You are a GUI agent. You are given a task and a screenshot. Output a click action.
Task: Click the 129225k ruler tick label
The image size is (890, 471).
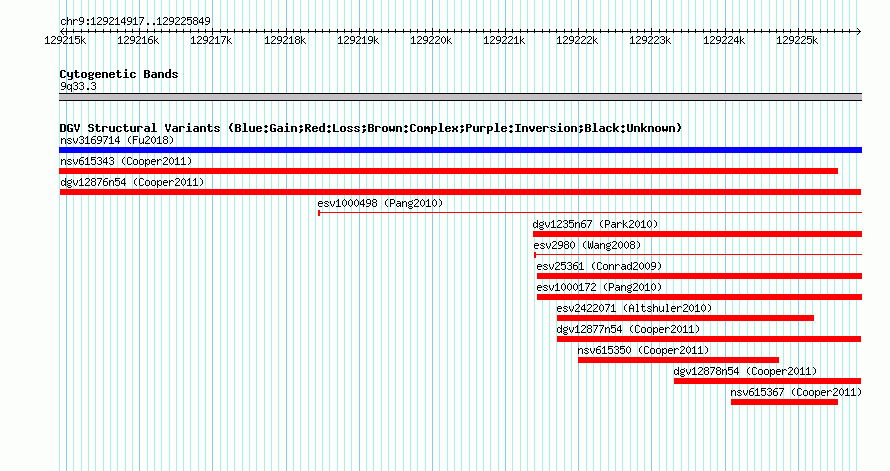coord(797,40)
